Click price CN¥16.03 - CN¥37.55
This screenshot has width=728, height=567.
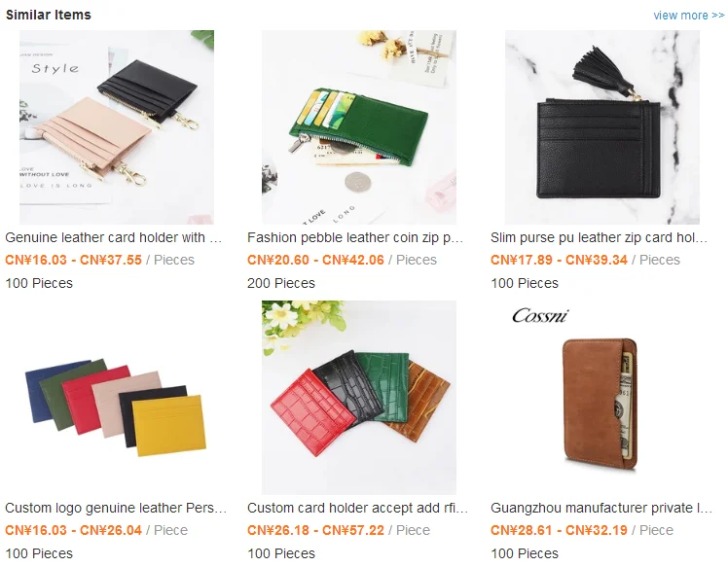[73, 260]
